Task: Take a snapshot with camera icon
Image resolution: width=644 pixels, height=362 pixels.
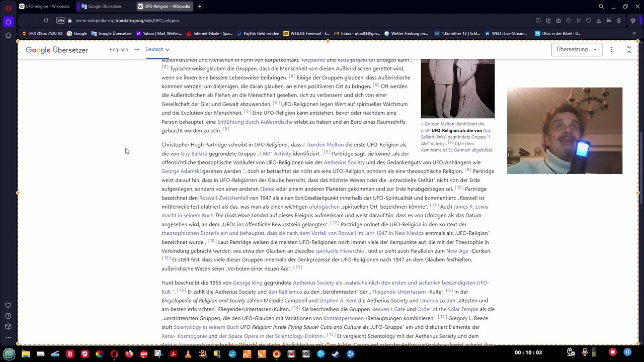Action: pyautogui.click(x=558, y=21)
